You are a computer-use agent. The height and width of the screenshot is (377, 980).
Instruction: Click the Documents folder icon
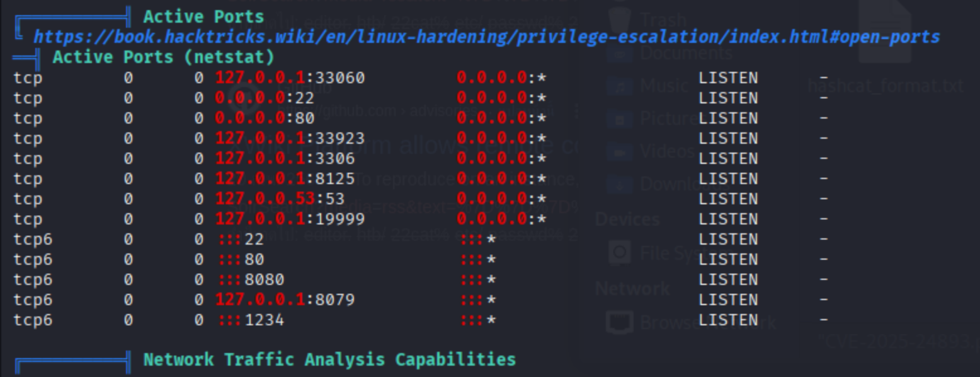(x=618, y=52)
